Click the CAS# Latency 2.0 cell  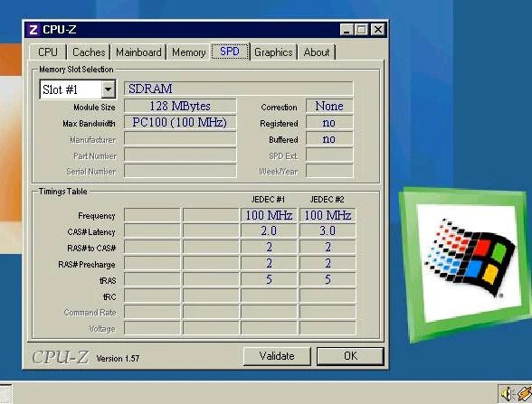[269, 231]
